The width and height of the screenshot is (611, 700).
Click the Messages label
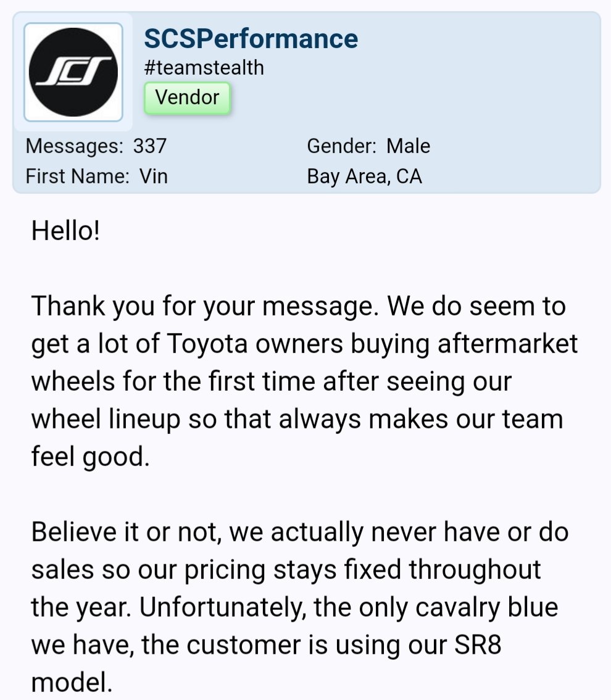[75, 146]
